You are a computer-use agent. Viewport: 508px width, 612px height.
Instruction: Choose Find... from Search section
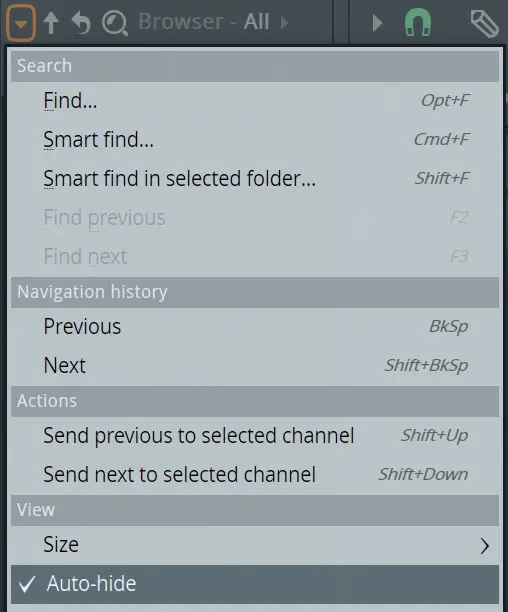pyautogui.click(x=255, y=101)
